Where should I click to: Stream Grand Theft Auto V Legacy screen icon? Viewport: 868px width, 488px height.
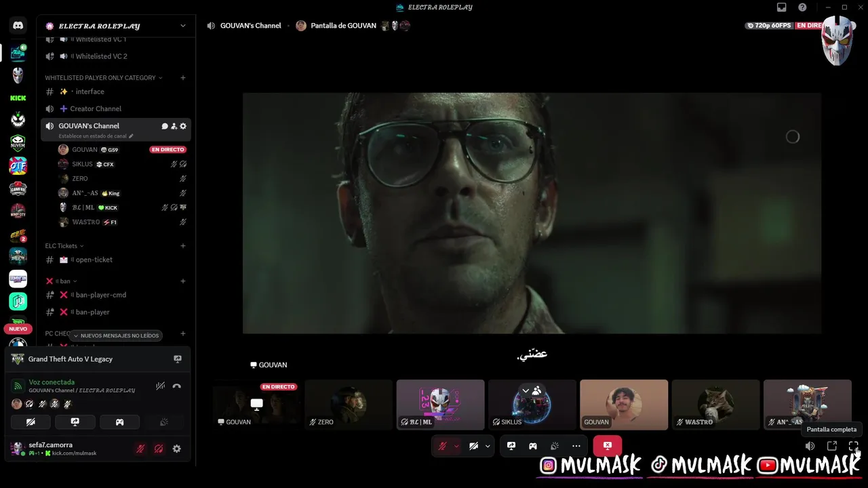point(178,359)
